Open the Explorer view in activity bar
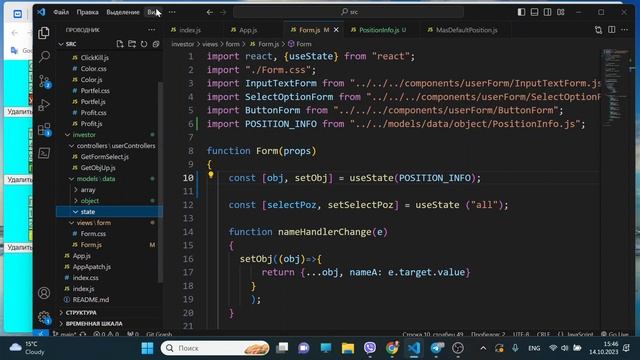 44,33
